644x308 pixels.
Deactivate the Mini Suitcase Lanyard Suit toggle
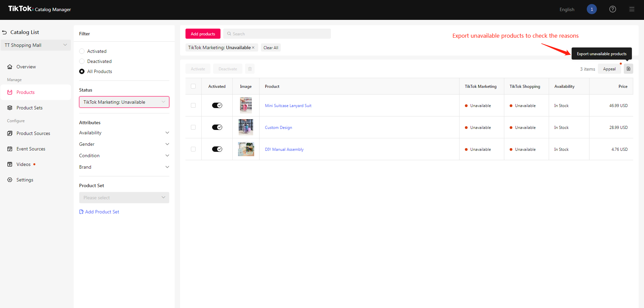click(x=217, y=105)
